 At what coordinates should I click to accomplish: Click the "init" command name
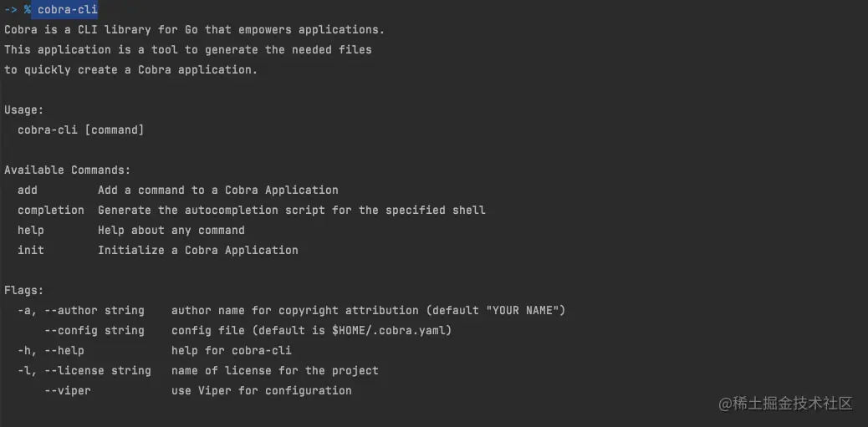(31, 250)
